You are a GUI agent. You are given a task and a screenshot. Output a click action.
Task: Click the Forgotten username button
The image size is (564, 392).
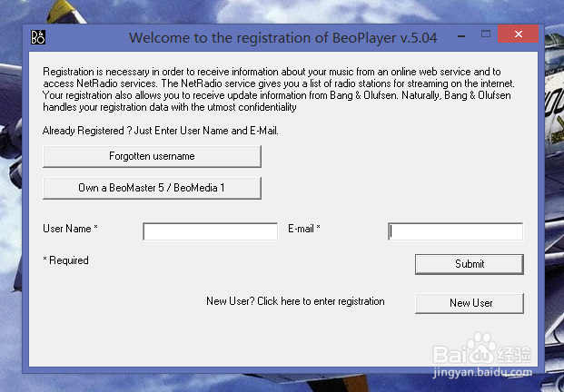point(152,156)
